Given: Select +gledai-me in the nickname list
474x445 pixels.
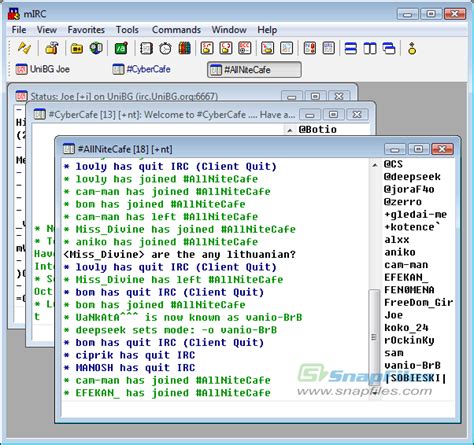Looking at the screenshot, I should pos(415,214).
